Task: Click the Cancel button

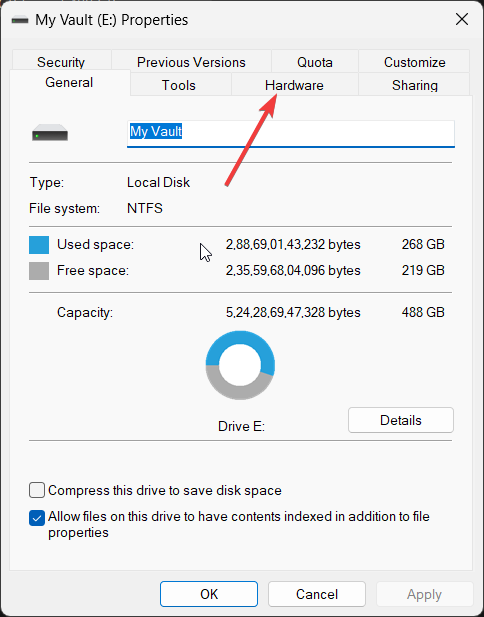Action: pos(317,594)
